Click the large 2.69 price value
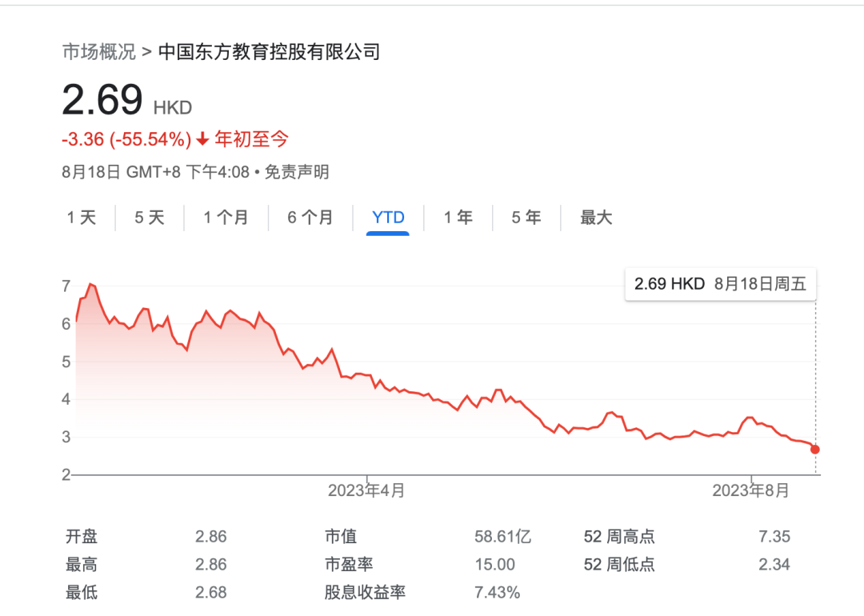The height and width of the screenshot is (616, 864). [102, 100]
